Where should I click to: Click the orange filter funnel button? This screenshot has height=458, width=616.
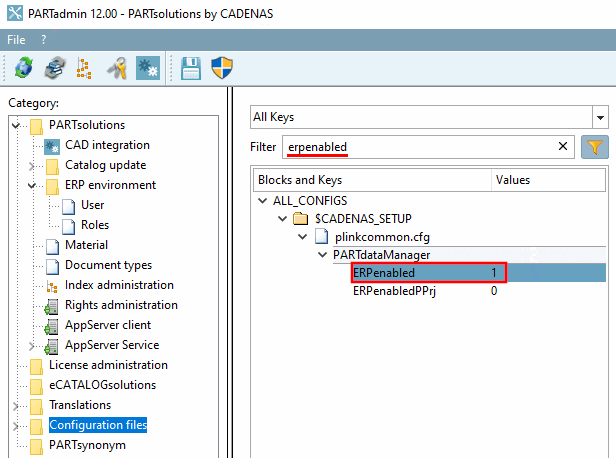click(x=595, y=147)
